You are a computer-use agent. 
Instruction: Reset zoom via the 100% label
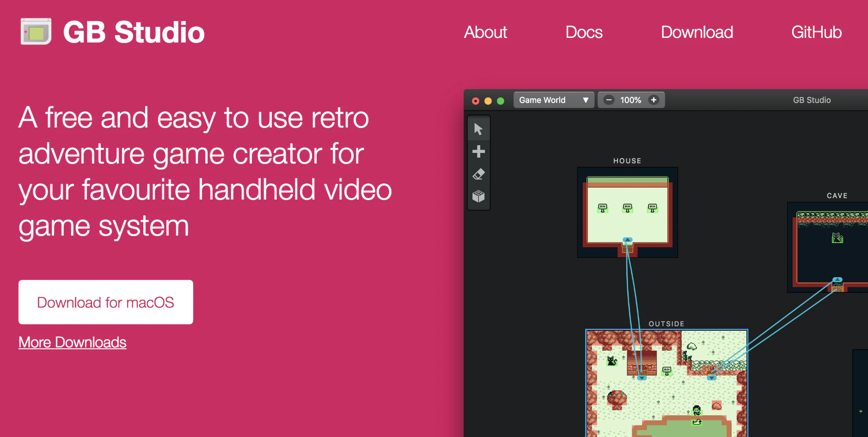(630, 100)
